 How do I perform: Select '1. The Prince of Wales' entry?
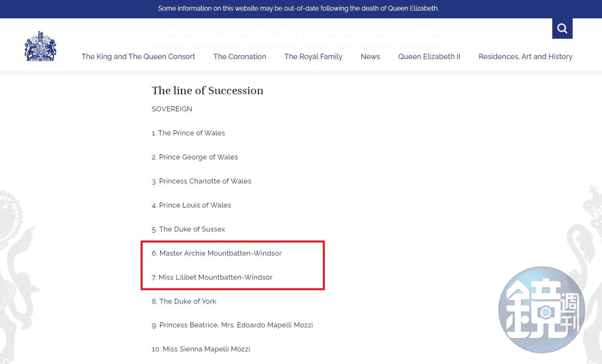tap(188, 133)
